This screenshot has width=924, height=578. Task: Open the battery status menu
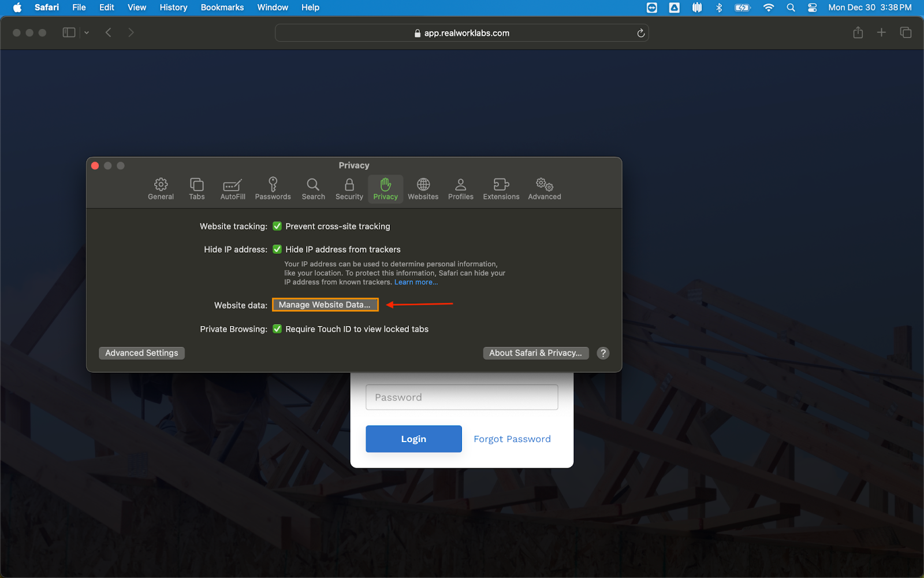point(742,8)
